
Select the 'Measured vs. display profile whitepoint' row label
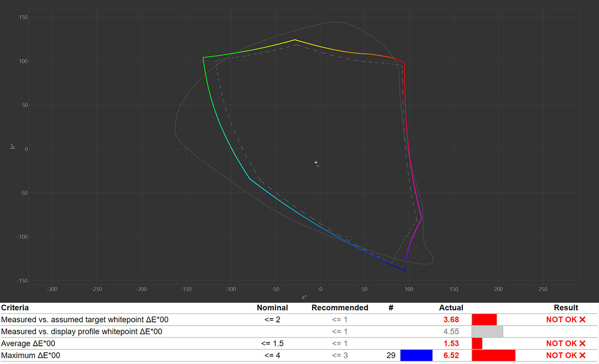(81, 332)
